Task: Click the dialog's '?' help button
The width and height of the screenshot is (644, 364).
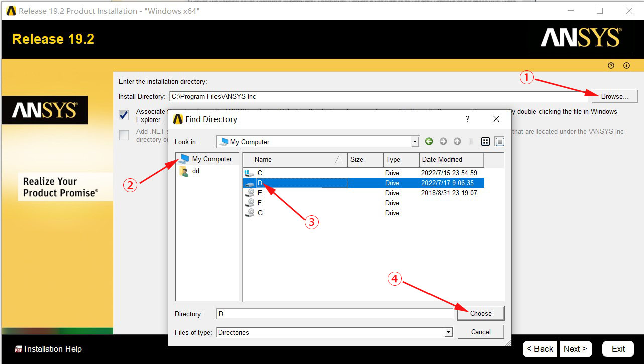Action: point(468,119)
